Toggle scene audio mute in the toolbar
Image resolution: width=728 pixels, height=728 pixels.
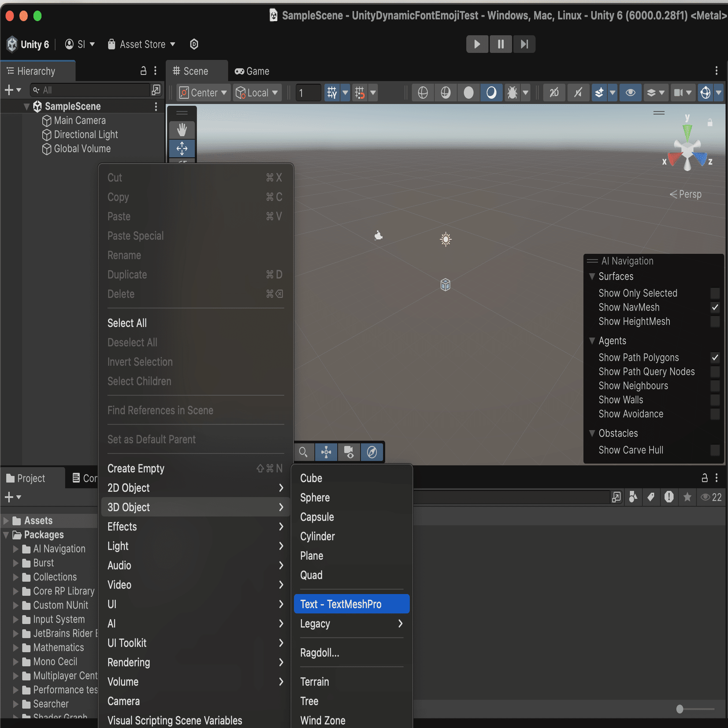[x=578, y=93]
